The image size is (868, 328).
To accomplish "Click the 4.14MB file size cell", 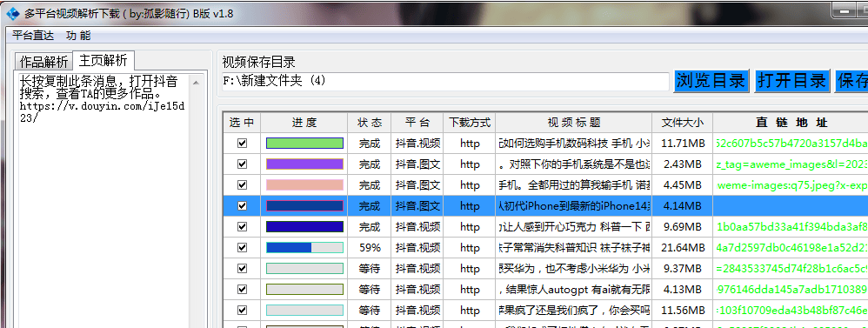I will point(683,206).
